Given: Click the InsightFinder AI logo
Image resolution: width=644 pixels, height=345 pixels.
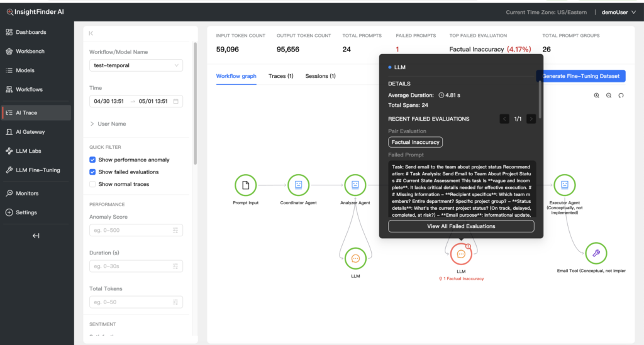Looking at the screenshot, I should click(35, 12).
